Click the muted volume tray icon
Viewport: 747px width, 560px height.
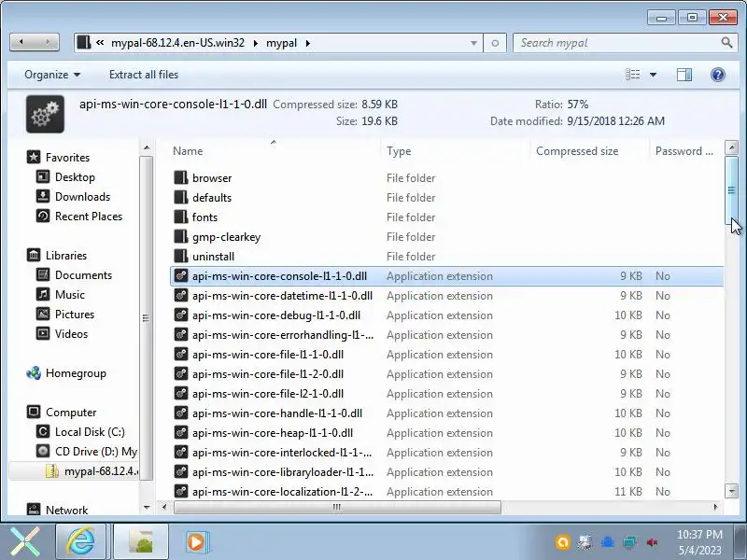pos(652,542)
